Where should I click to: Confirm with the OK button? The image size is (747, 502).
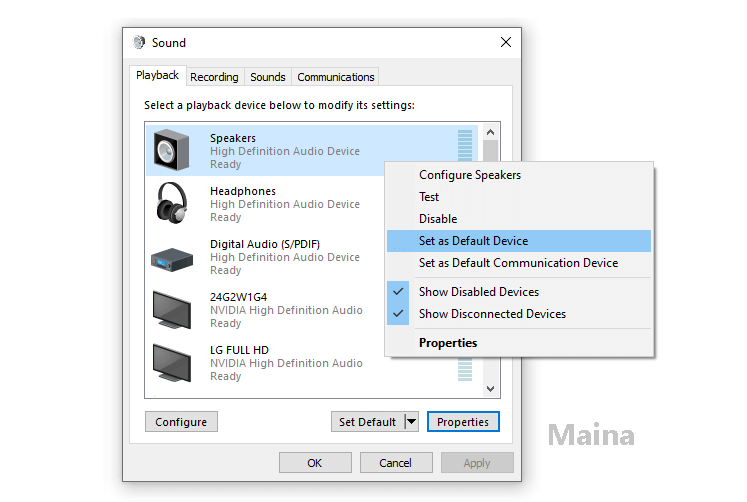pos(315,462)
